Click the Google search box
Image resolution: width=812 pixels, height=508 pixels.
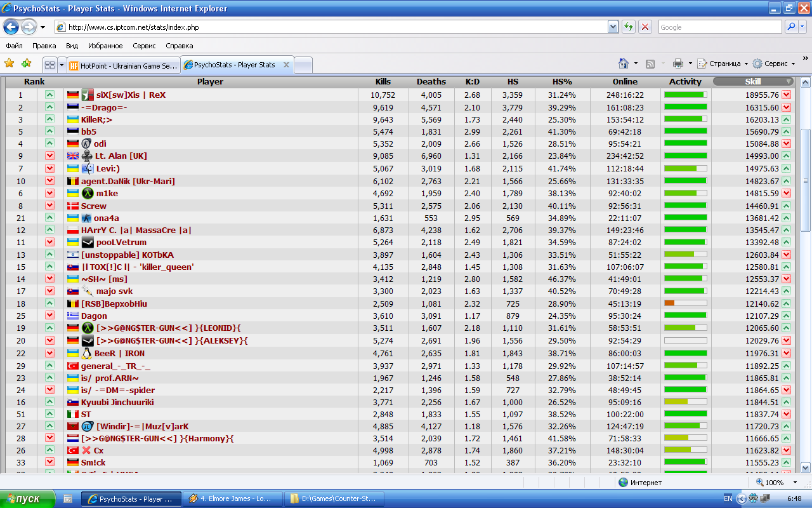coord(719,27)
